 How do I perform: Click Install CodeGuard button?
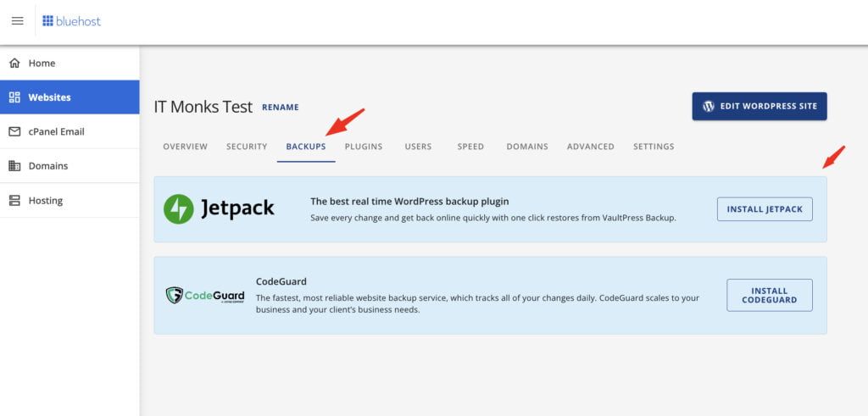click(770, 296)
